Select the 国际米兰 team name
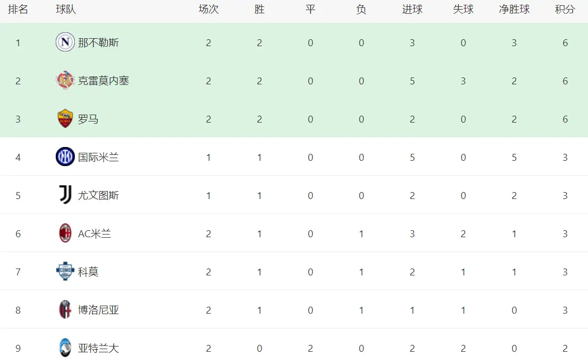This screenshot has height=364, width=588. (x=98, y=157)
